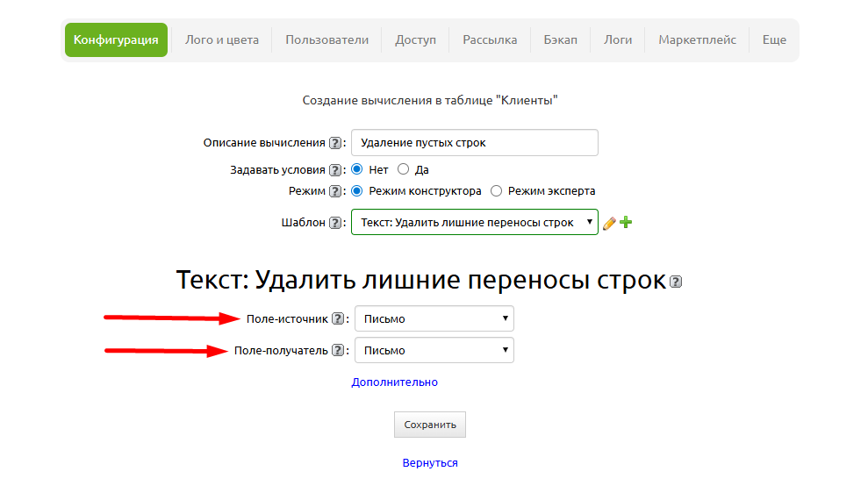
Task: Select the Да radio button for conditions
Action: [404, 169]
